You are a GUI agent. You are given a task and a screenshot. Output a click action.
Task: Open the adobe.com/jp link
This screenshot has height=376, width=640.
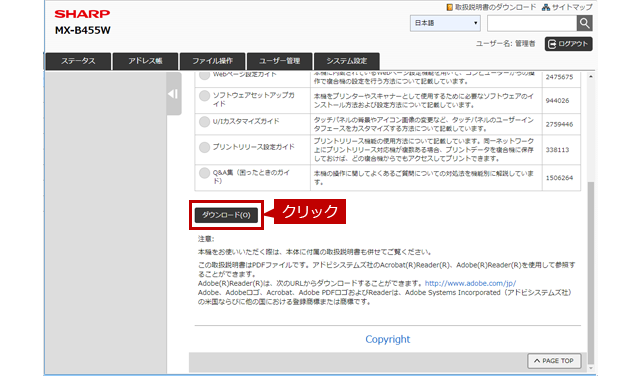[x=470, y=283]
